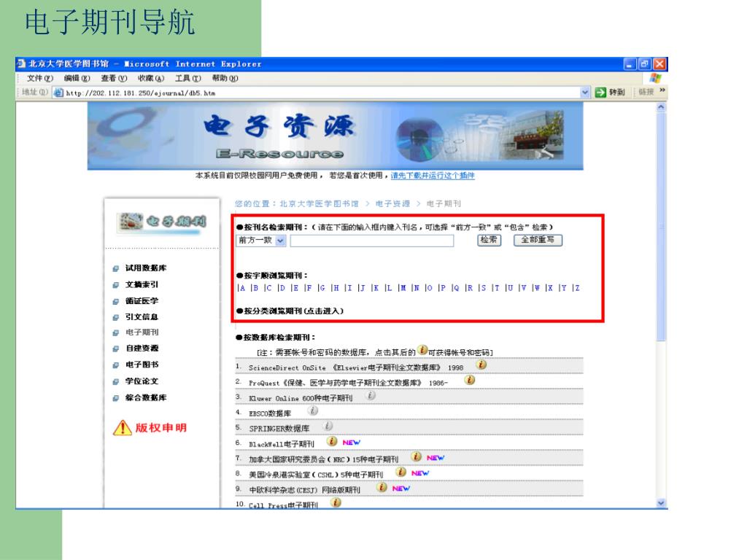Open 综合数据库 in sidebar

pos(146,397)
